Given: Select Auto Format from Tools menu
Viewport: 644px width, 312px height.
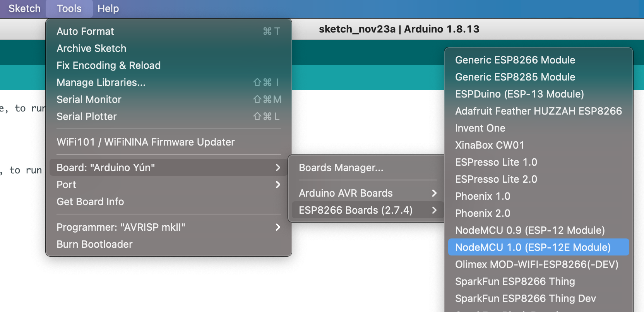Looking at the screenshot, I should [x=85, y=31].
